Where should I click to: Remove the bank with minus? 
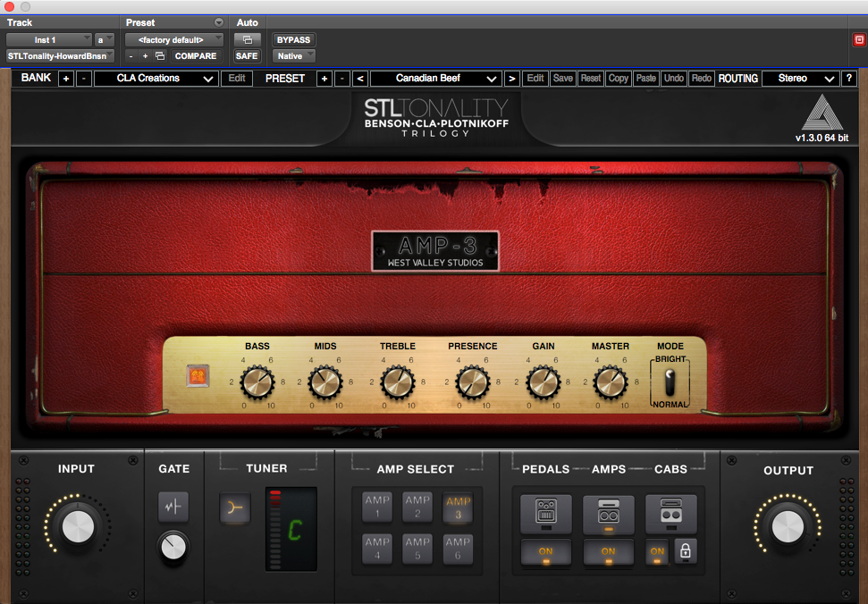(x=84, y=79)
